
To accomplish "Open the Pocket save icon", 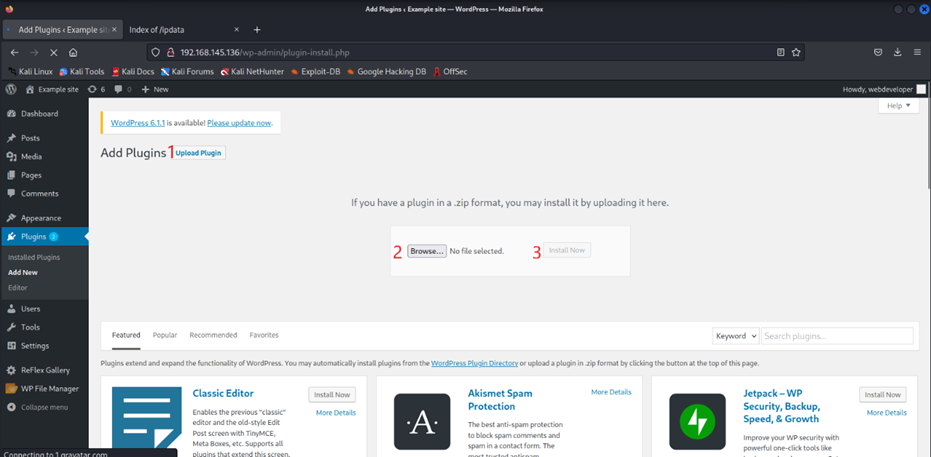I will 878,52.
